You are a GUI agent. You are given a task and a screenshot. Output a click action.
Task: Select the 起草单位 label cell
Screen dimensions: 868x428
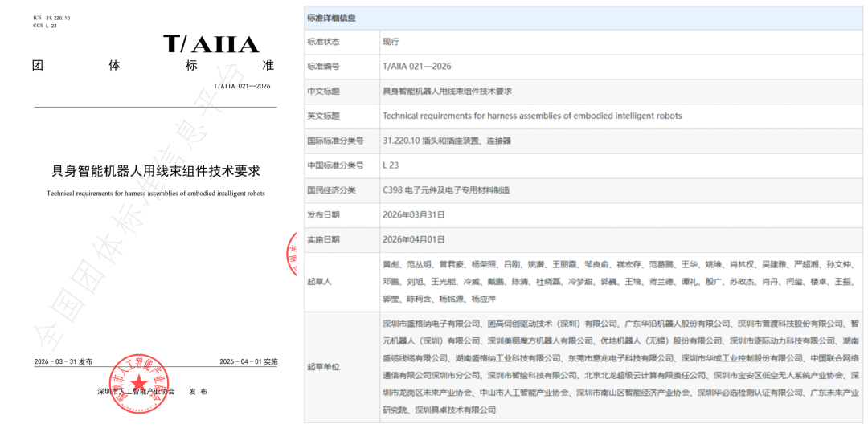click(342, 367)
